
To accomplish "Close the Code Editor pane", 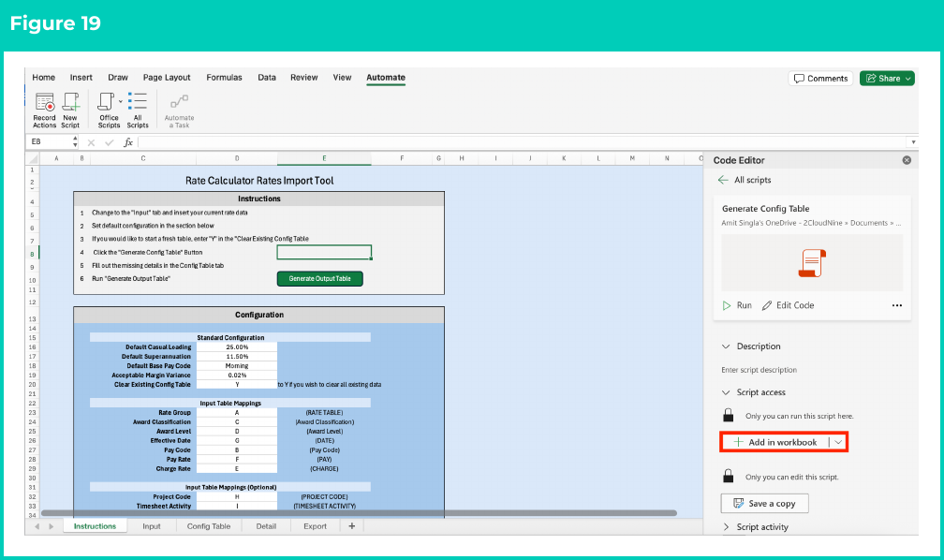I will (x=907, y=160).
